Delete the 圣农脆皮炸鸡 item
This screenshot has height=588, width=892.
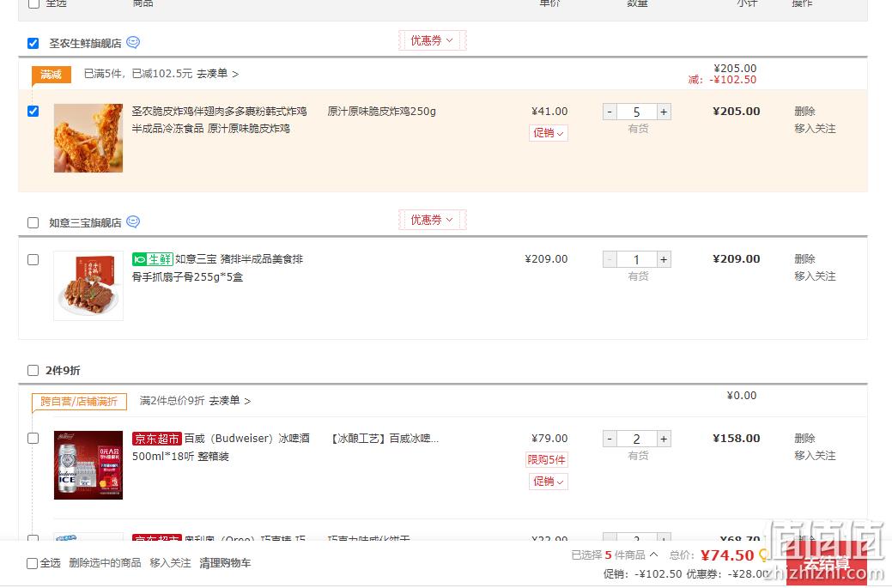point(804,112)
